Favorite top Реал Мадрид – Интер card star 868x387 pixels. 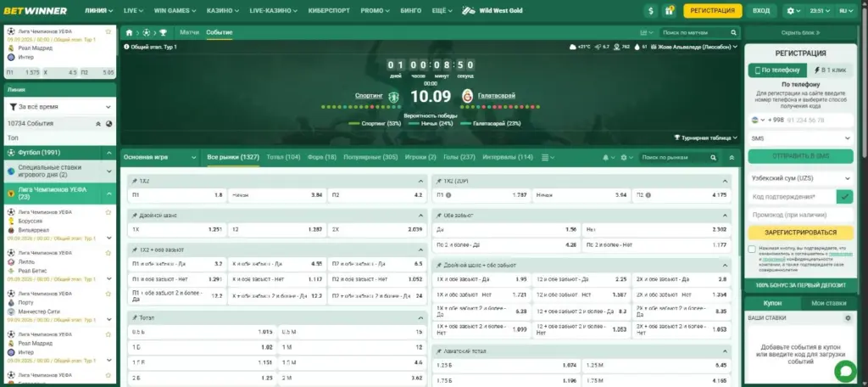click(108, 31)
